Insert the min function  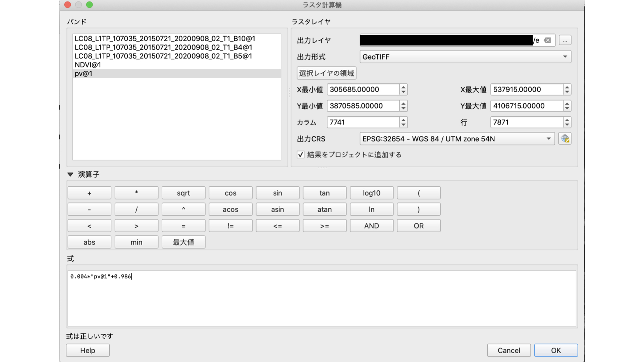(x=137, y=242)
